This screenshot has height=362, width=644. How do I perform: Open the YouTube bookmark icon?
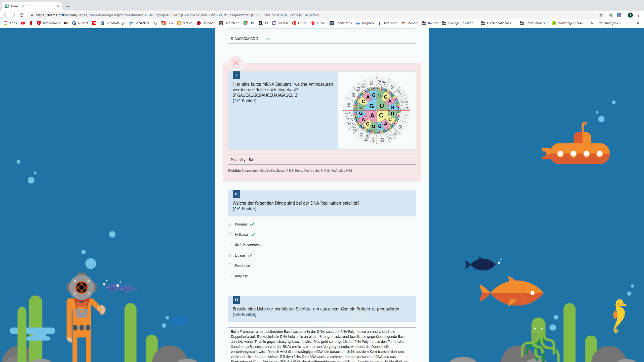pos(23,23)
